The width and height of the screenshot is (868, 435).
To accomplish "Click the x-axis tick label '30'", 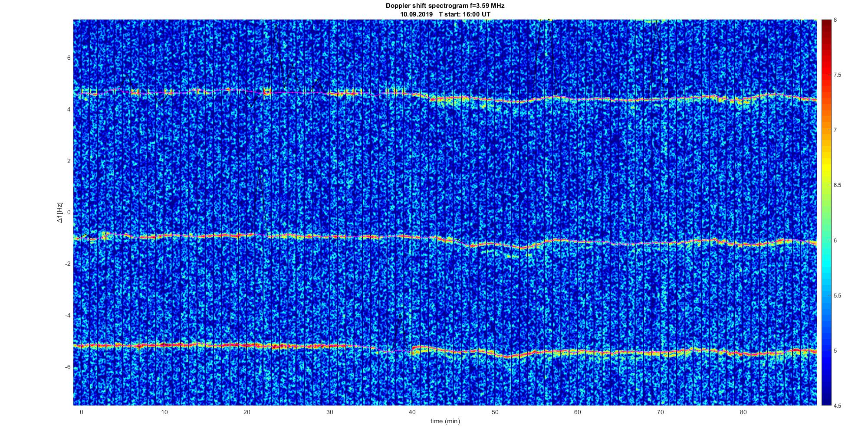I will point(329,412).
